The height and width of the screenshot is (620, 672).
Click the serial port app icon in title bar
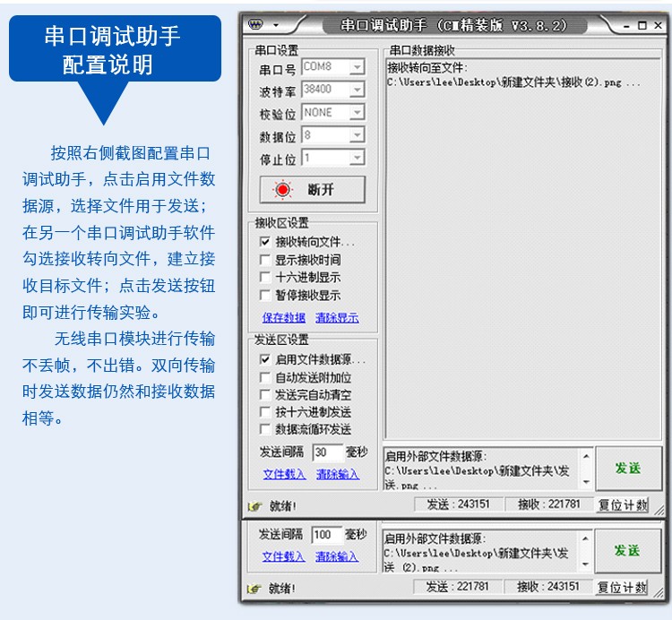coord(254,25)
